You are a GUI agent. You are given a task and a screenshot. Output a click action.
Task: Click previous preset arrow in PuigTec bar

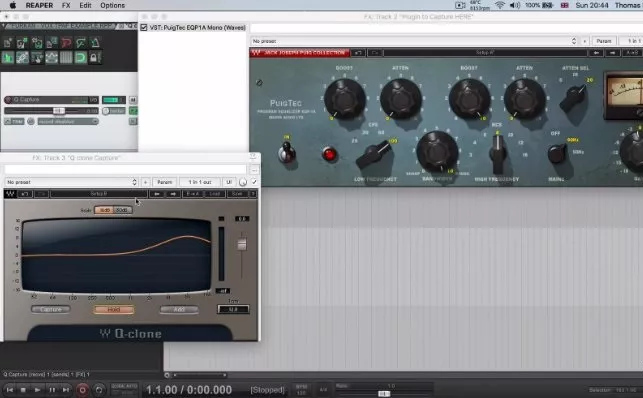coord(596,52)
